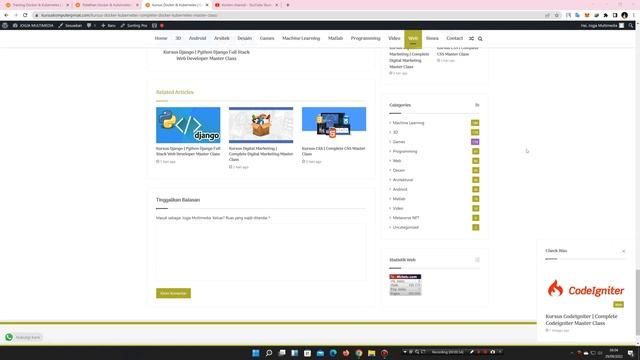Open the MetaMask fox extension
The height and width of the screenshot is (360, 640).
(587, 15)
